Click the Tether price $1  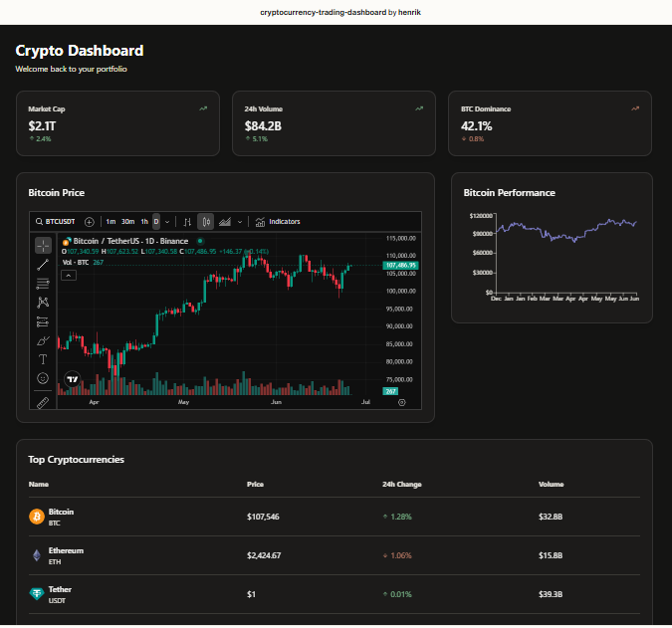(251, 594)
